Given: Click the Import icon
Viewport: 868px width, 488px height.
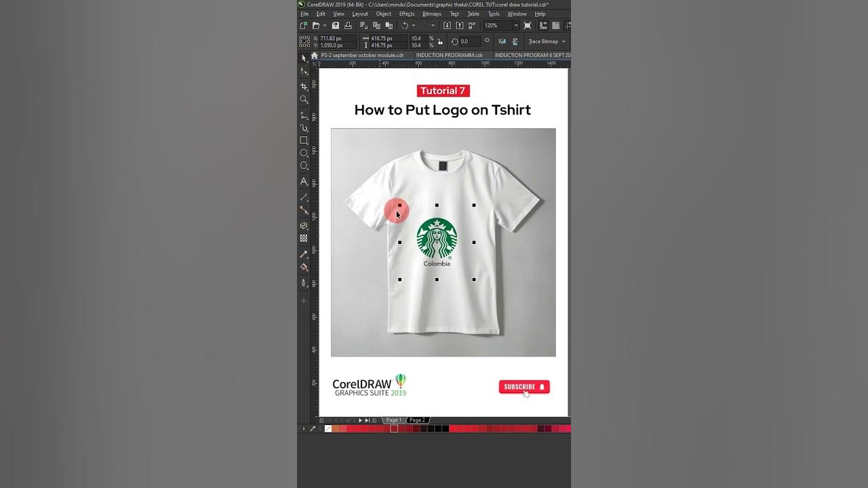Looking at the screenshot, I should click(447, 26).
